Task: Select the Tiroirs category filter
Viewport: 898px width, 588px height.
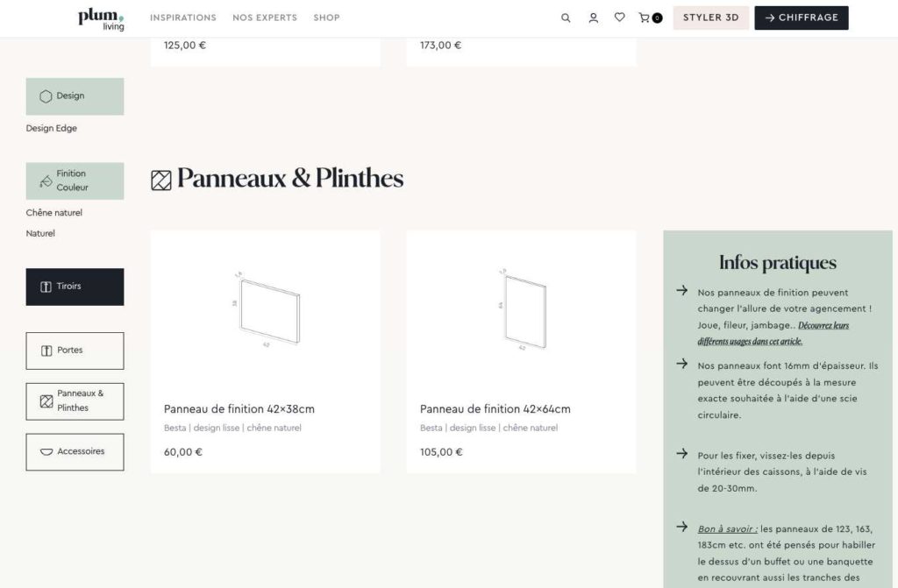Action: pyautogui.click(x=75, y=287)
